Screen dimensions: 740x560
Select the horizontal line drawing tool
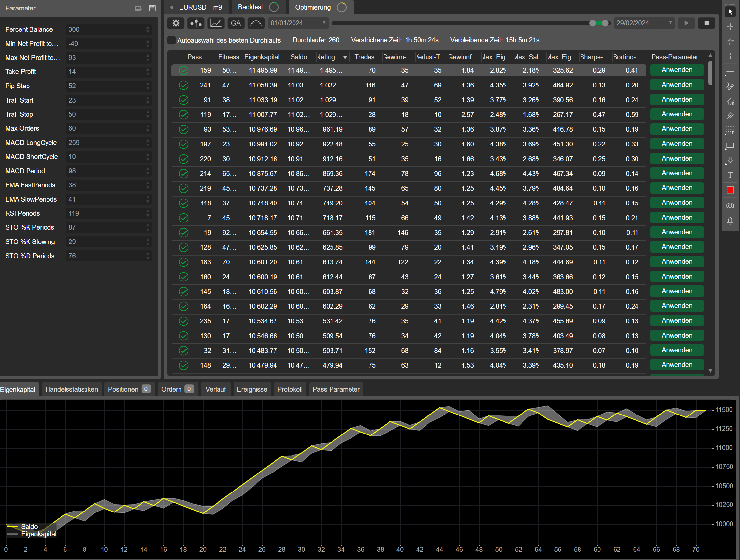click(730, 72)
